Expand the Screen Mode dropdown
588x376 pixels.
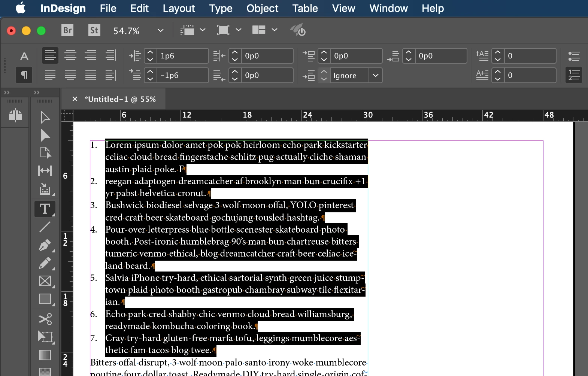point(239,30)
